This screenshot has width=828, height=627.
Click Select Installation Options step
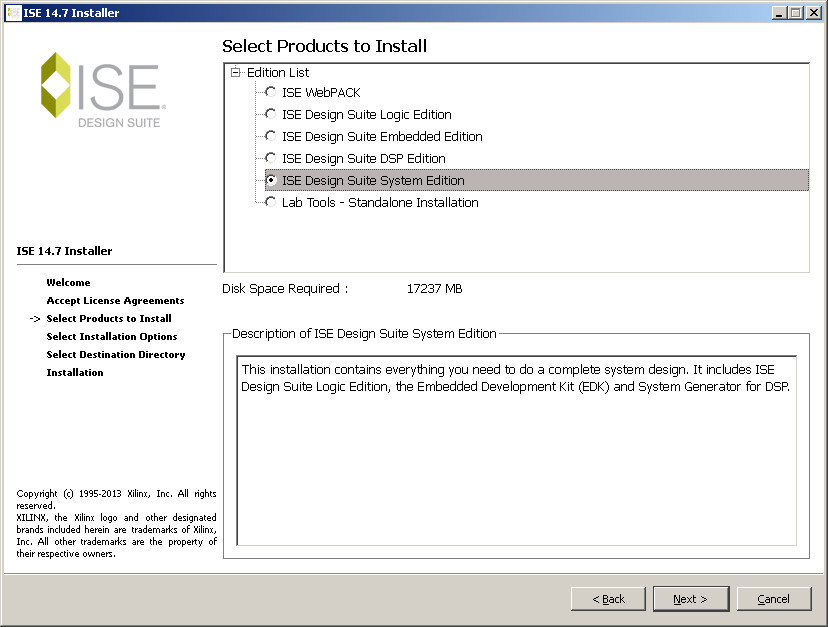coord(112,336)
